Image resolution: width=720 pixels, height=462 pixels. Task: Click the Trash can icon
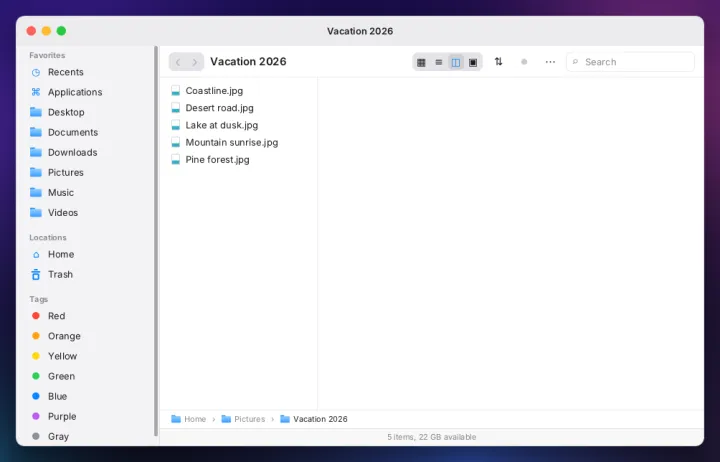[x=36, y=275]
